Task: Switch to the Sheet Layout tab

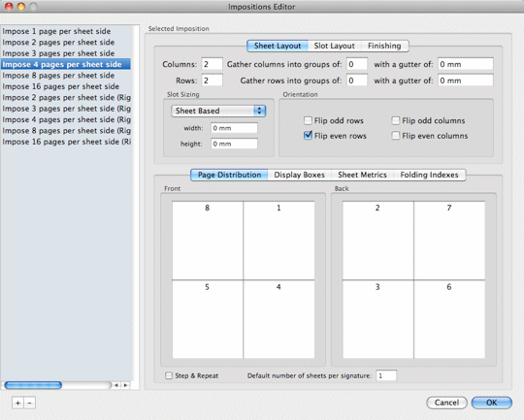Action: tap(278, 46)
